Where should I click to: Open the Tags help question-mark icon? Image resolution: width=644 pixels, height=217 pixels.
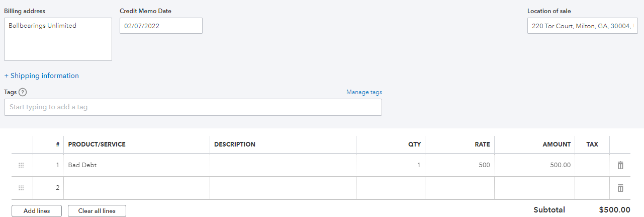click(x=22, y=92)
